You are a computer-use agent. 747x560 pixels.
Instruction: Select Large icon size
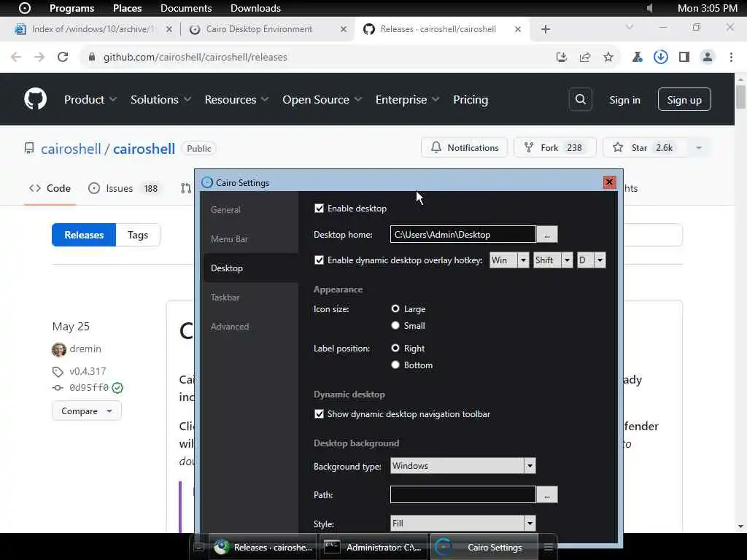tap(395, 308)
